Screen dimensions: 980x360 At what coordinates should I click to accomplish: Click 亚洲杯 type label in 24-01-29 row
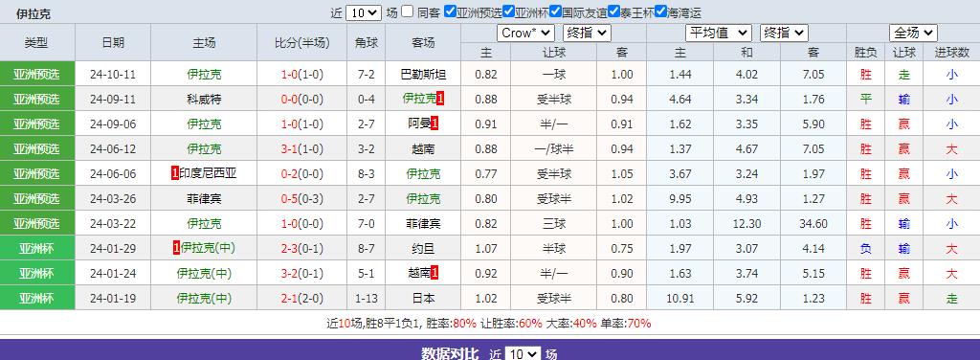click(x=37, y=249)
